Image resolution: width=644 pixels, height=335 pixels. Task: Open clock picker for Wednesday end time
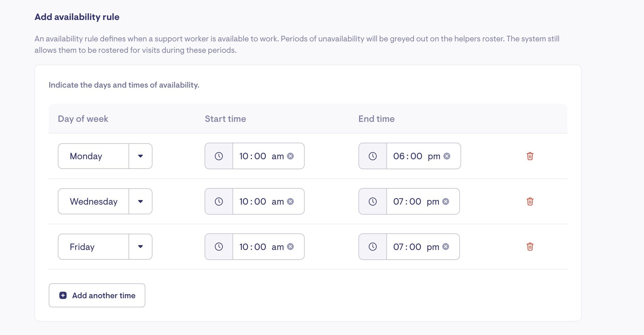coord(373,201)
